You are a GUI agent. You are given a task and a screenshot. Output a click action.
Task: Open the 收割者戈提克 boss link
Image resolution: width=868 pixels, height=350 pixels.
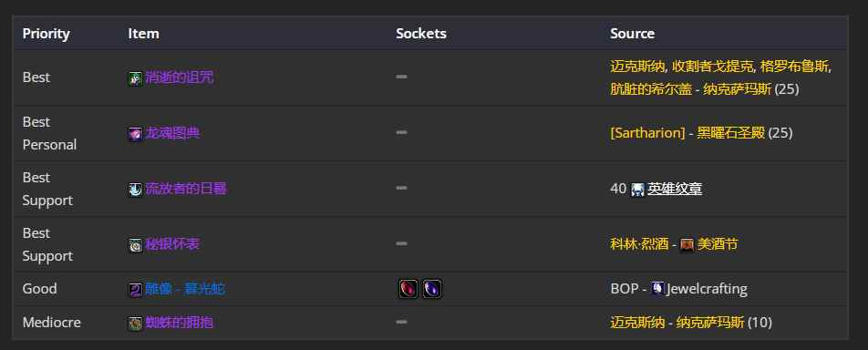713,67
